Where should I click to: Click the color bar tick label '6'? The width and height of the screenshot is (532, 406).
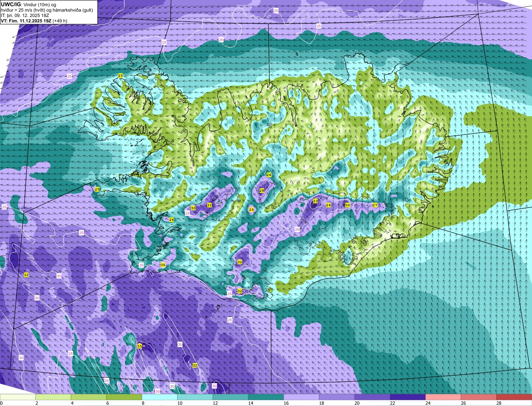(x=107, y=403)
